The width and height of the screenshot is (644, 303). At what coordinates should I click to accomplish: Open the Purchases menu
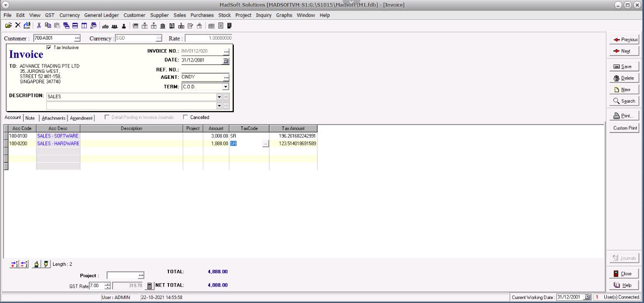pyautogui.click(x=202, y=15)
